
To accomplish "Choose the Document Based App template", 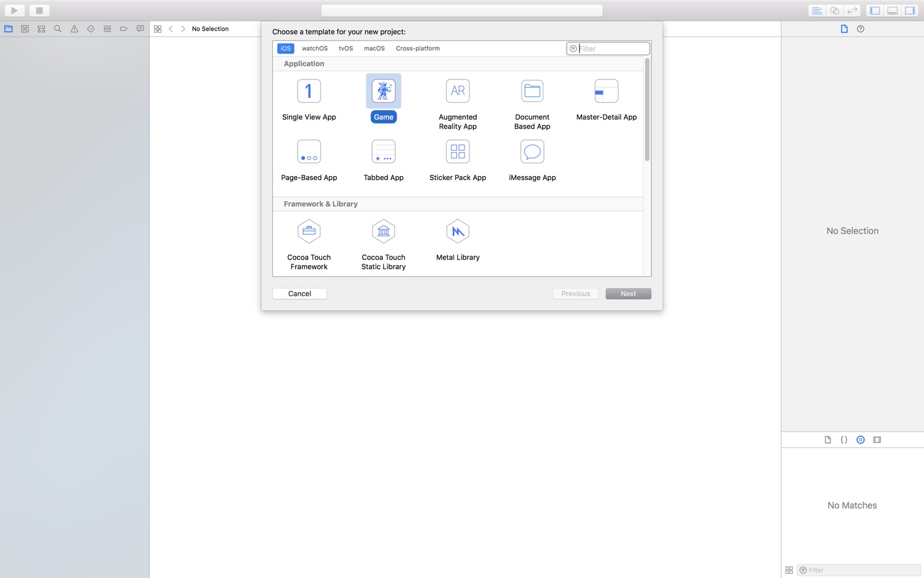I will [532, 104].
